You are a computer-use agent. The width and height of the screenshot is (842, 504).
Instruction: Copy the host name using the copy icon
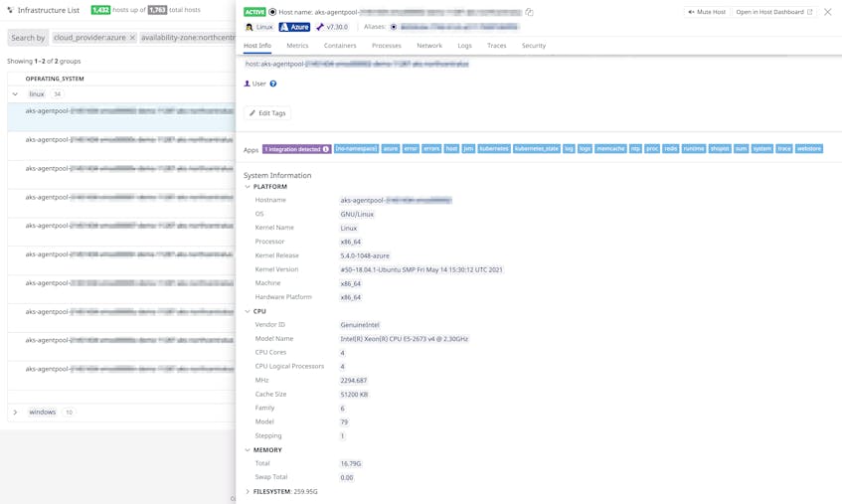pos(529,12)
